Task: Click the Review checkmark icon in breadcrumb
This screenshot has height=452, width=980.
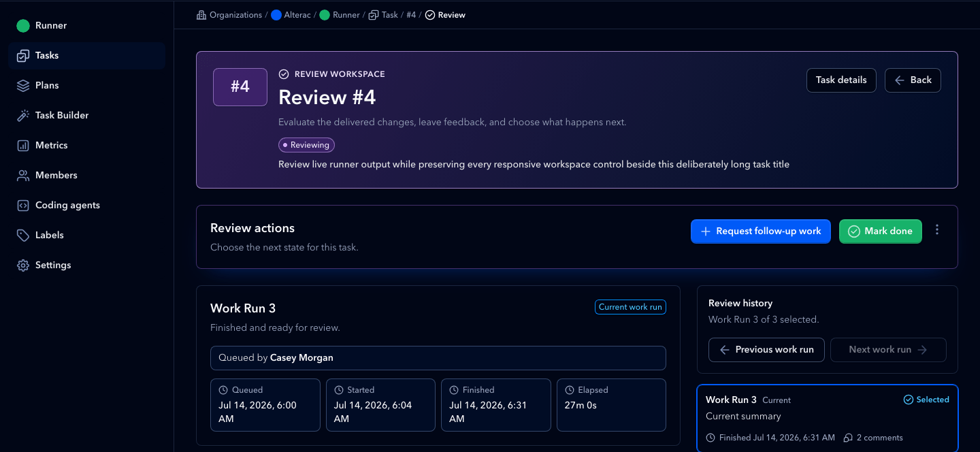Action: coord(430,15)
